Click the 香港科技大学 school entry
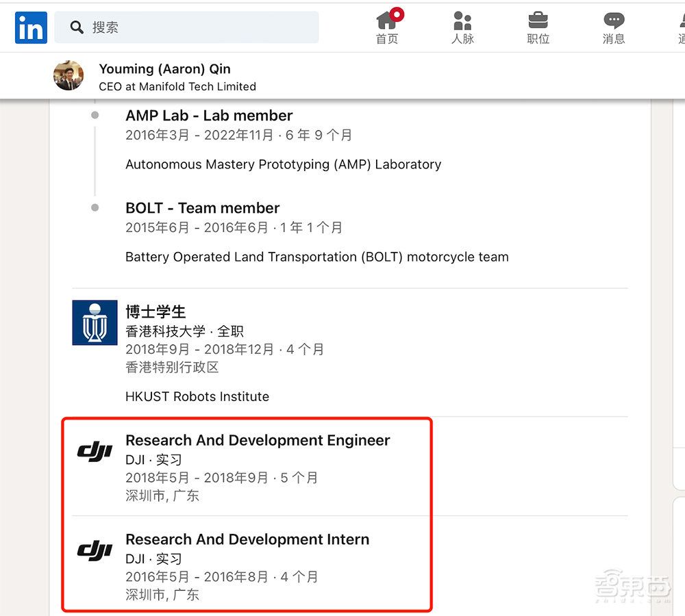This screenshot has width=685, height=616. click(175, 329)
